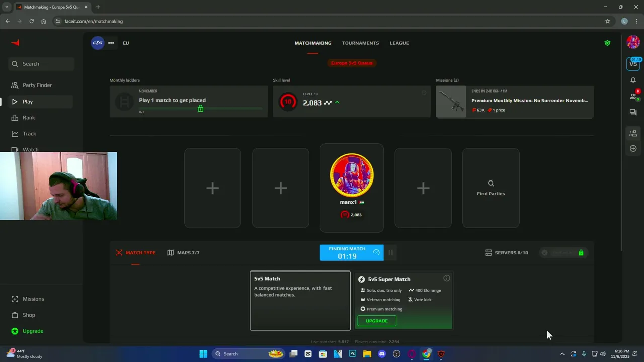Switch to the Tournaments tab
The width and height of the screenshot is (644, 362).
coord(361,43)
